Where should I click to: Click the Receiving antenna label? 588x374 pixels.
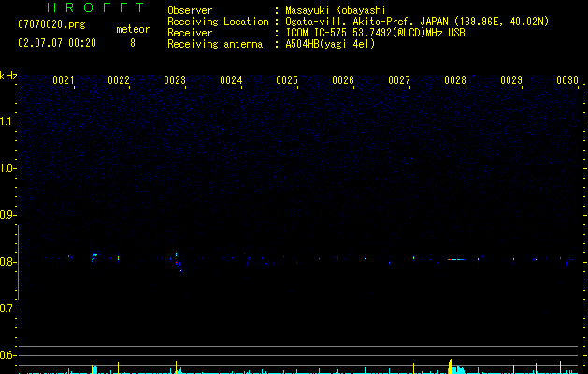[215, 44]
